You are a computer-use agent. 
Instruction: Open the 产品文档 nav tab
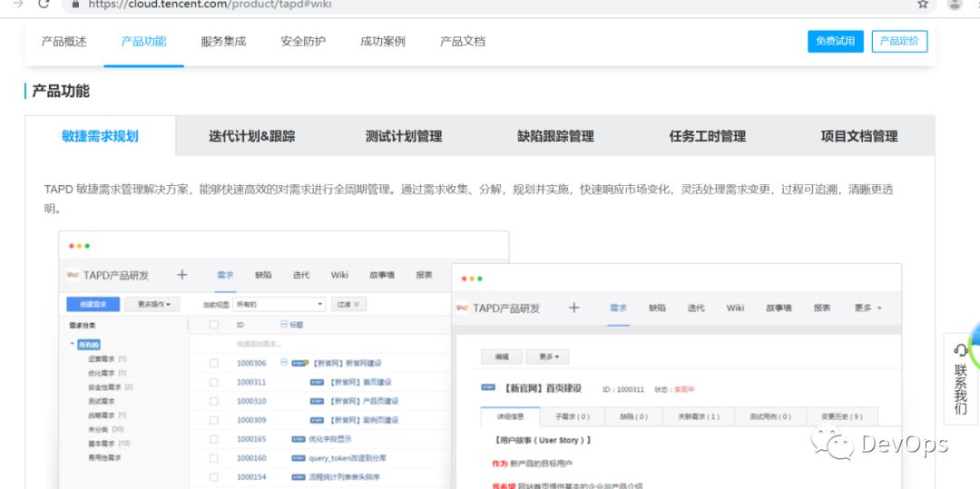[x=463, y=41]
